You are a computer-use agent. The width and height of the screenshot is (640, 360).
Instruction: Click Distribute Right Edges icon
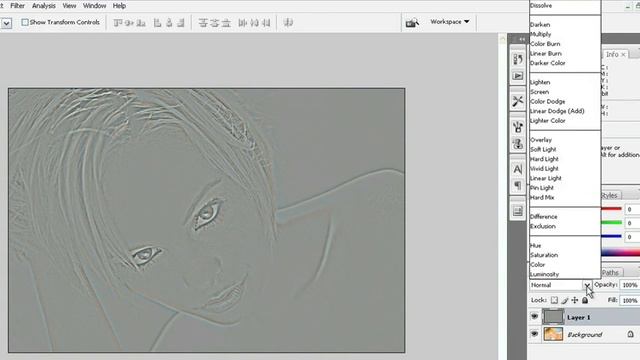click(266, 23)
